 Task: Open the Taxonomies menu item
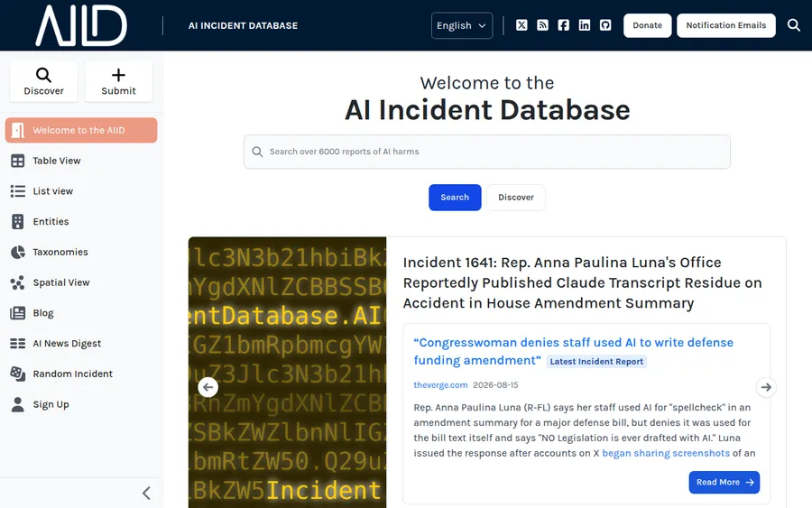[x=81, y=252]
